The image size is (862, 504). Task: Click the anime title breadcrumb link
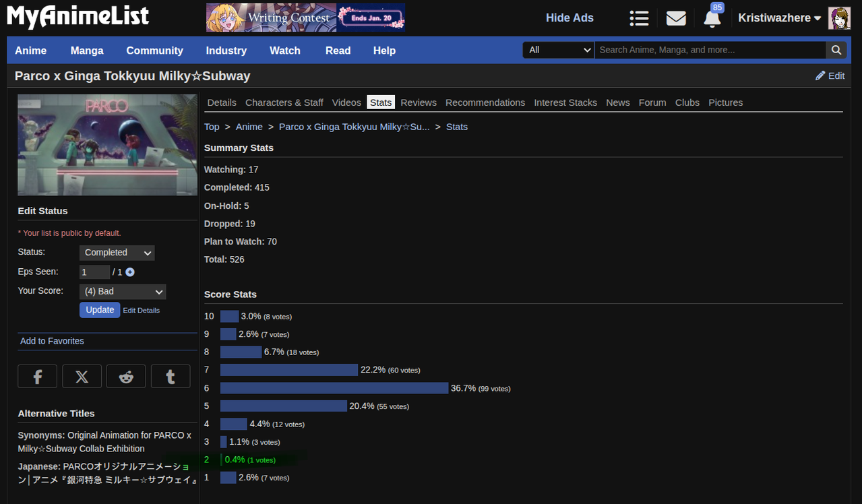click(354, 127)
